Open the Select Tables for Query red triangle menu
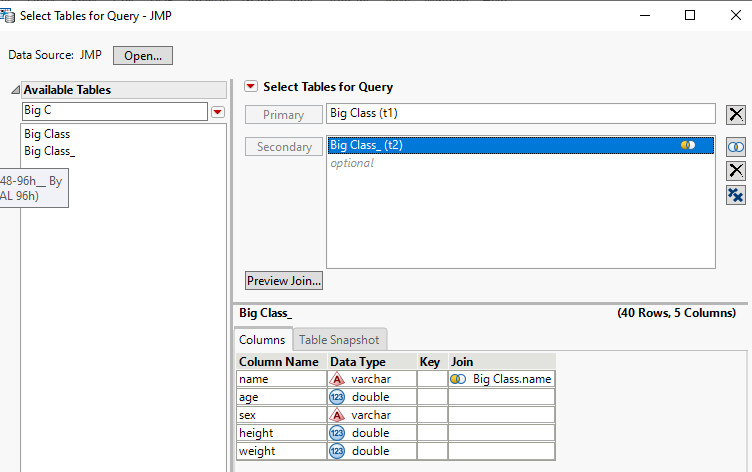 251,87
